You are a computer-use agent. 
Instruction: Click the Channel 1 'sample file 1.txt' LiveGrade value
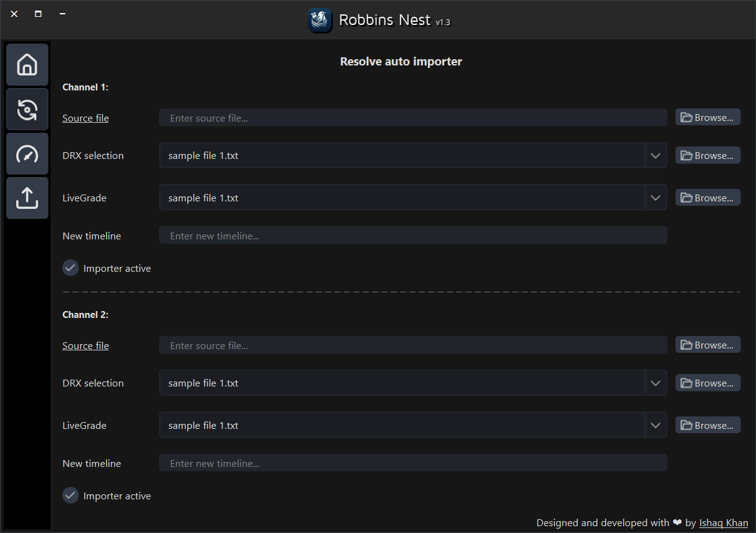pos(203,198)
